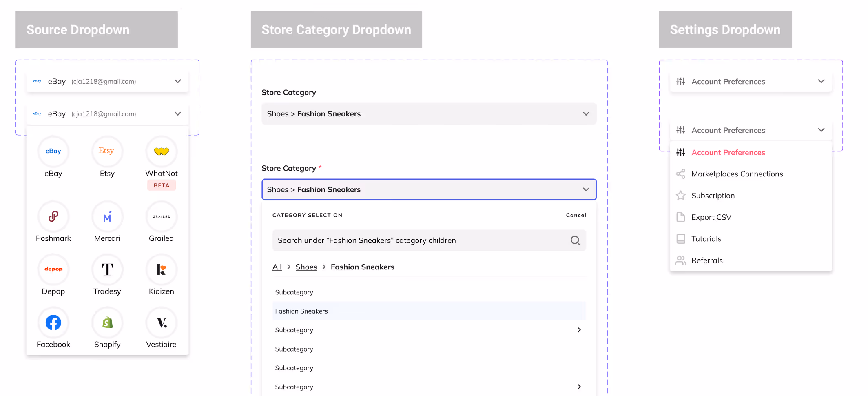Viewport: 868px width, 396px height.
Task: Select Fashion Sneakers from the subcategory list
Action: tap(301, 311)
